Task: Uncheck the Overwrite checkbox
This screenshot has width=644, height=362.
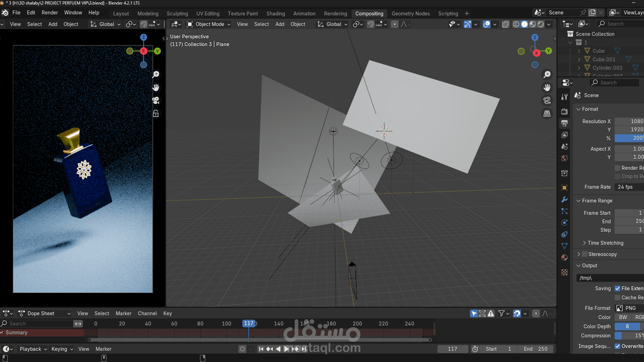Action: tap(617, 346)
